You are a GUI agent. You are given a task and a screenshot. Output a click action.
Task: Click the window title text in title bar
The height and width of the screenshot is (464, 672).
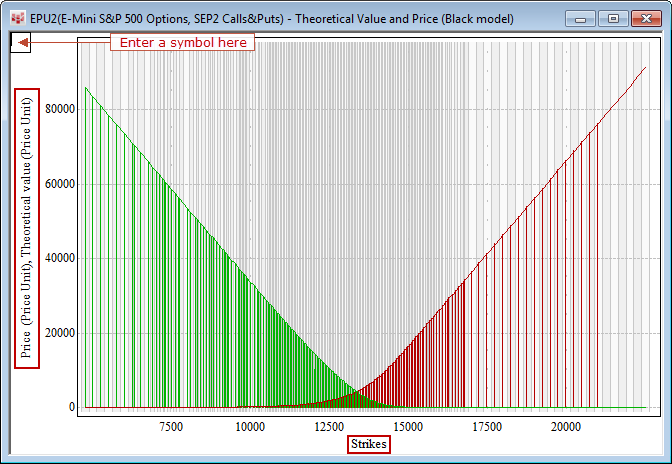pyautogui.click(x=270, y=19)
